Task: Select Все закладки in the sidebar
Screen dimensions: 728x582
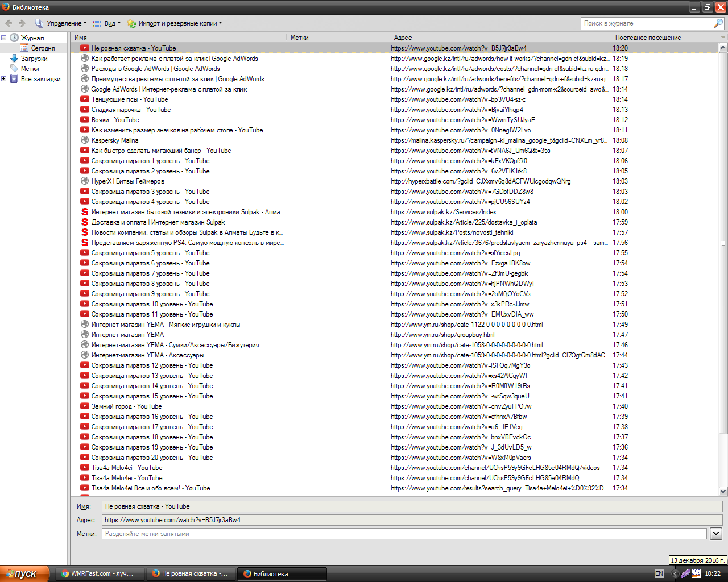Action: (40, 79)
